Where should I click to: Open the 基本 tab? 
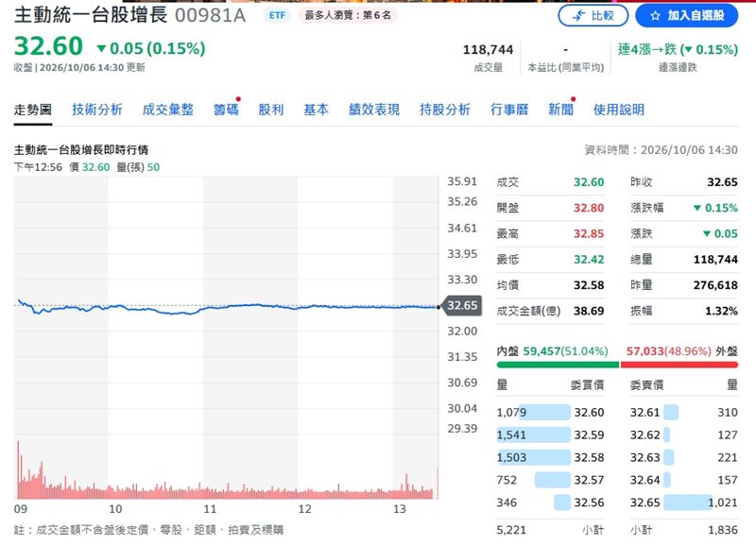[317, 110]
